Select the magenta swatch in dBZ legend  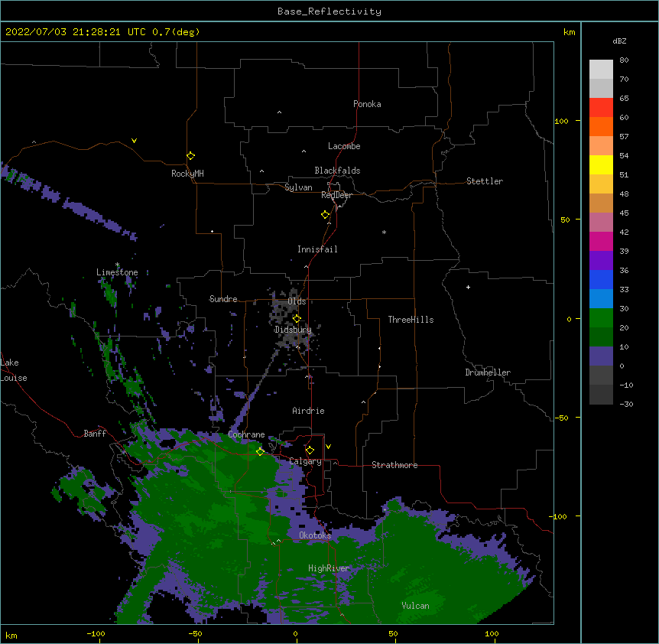coord(601,241)
